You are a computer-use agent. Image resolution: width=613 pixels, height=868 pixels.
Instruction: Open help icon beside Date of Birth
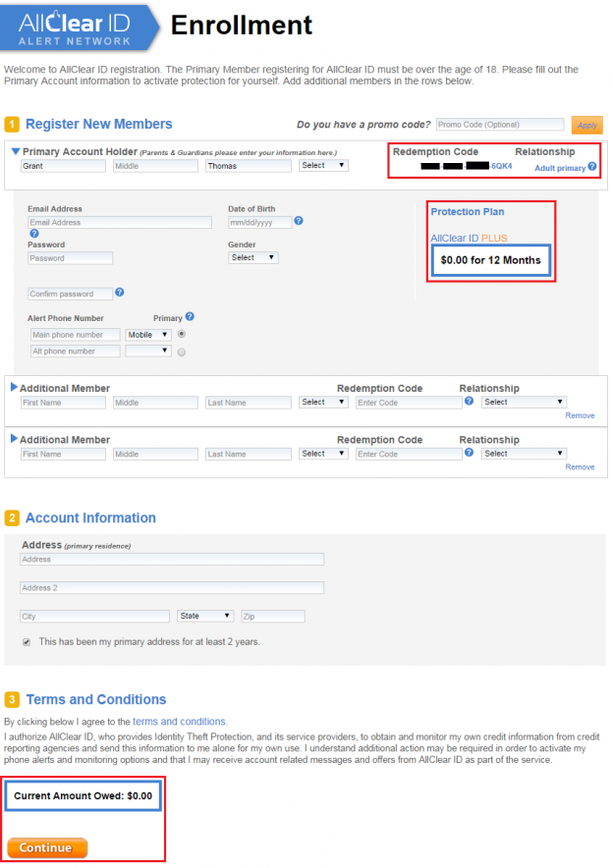coord(299,221)
